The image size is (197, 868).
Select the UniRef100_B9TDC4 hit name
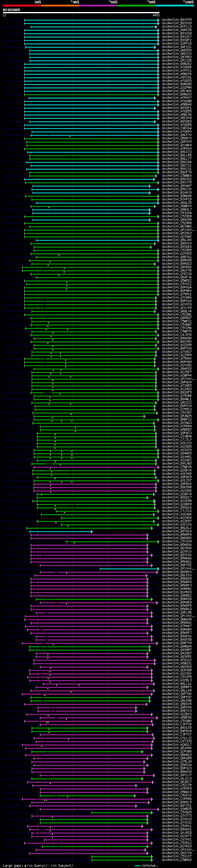[x=177, y=531]
